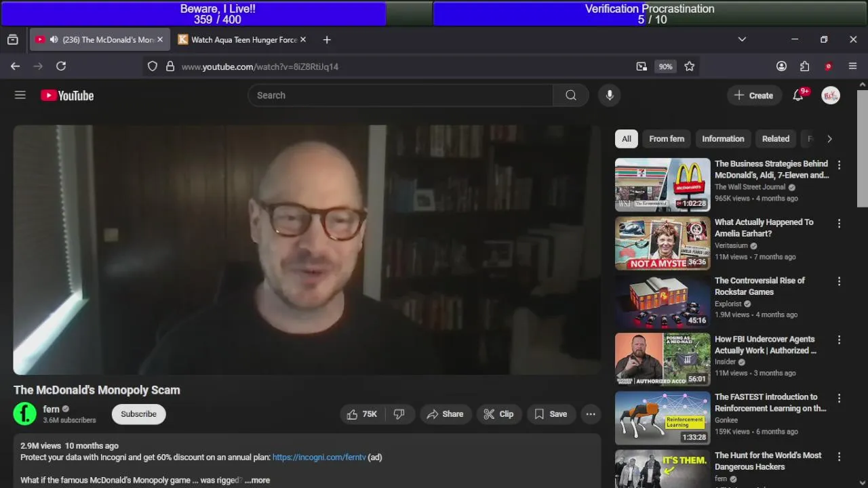Select the Information filter chip
Screen dimensions: 868x488
(723, 139)
